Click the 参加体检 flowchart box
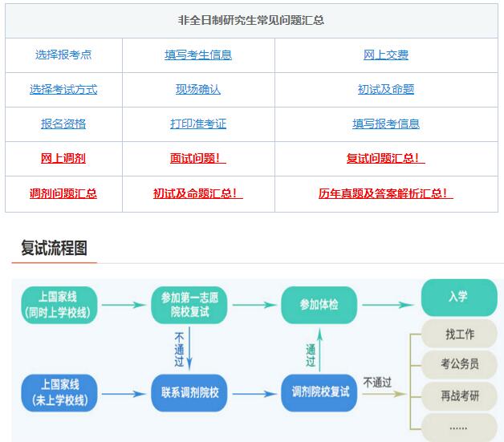 [x=319, y=304]
